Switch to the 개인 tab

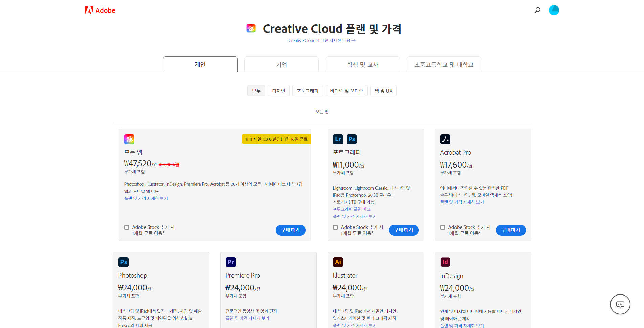200,64
